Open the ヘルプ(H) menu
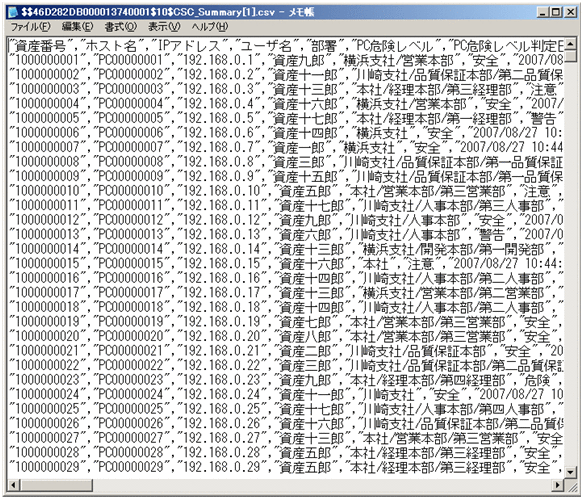The height and width of the screenshot is (500, 585). (210, 27)
